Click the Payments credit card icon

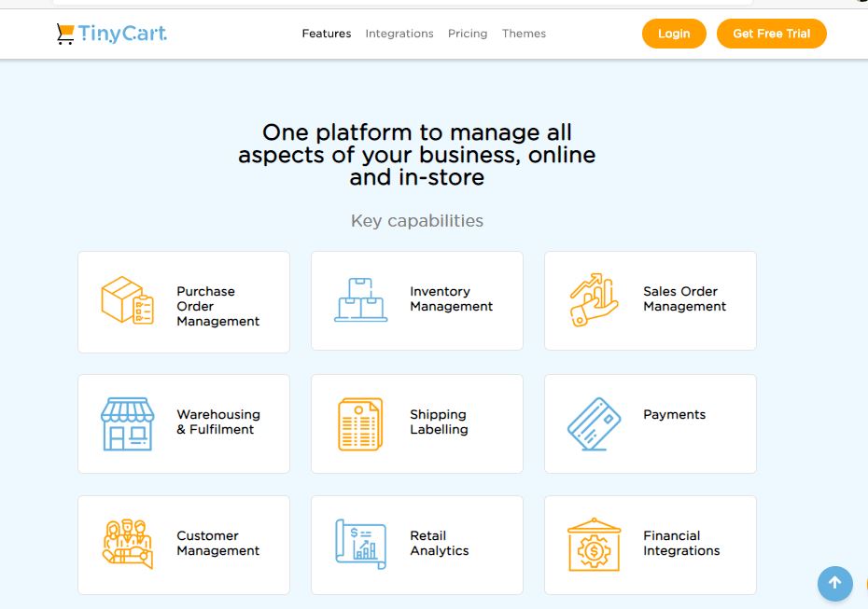coord(594,423)
